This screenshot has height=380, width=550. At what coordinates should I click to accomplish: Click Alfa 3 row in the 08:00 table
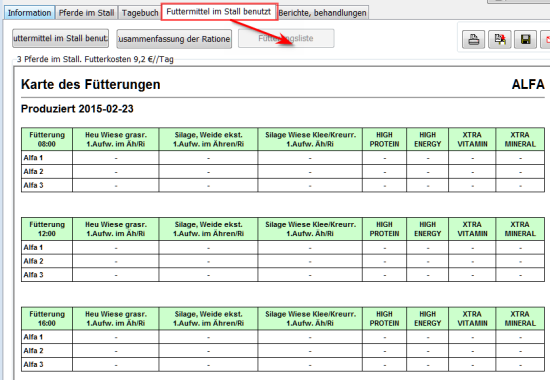tap(283, 185)
